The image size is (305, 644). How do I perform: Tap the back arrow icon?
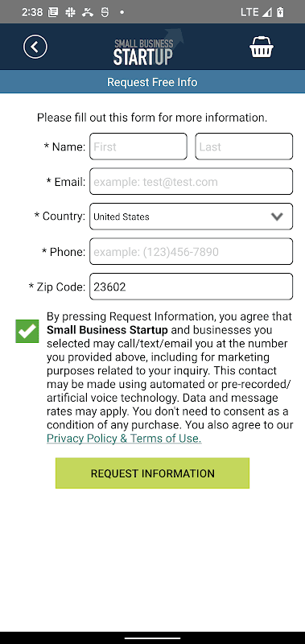(35, 47)
